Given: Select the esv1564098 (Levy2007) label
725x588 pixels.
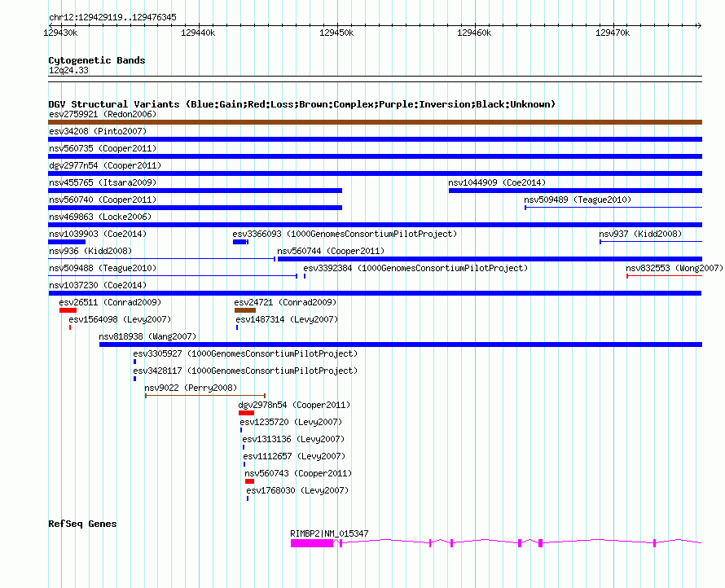Looking at the screenshot, I should click(x=120, y=319).
